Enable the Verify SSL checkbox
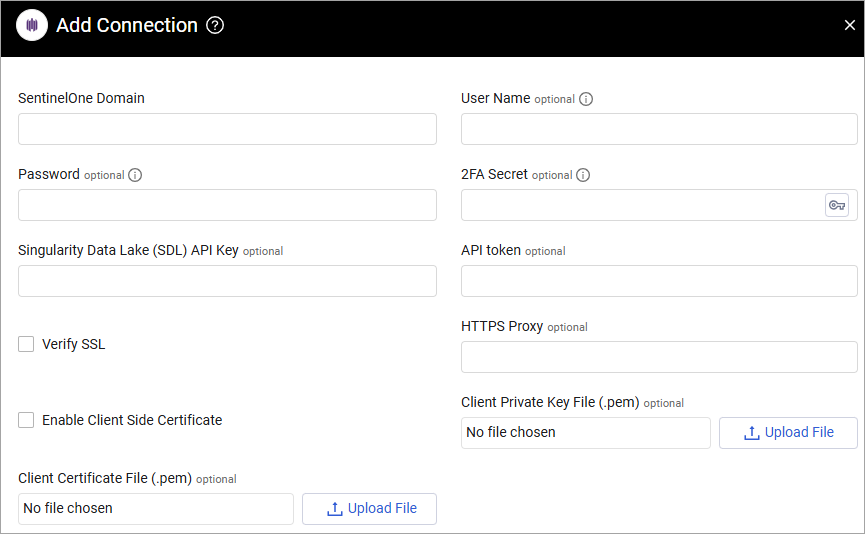The width and height of the screenshot is (865, 534). click(26, 344)
